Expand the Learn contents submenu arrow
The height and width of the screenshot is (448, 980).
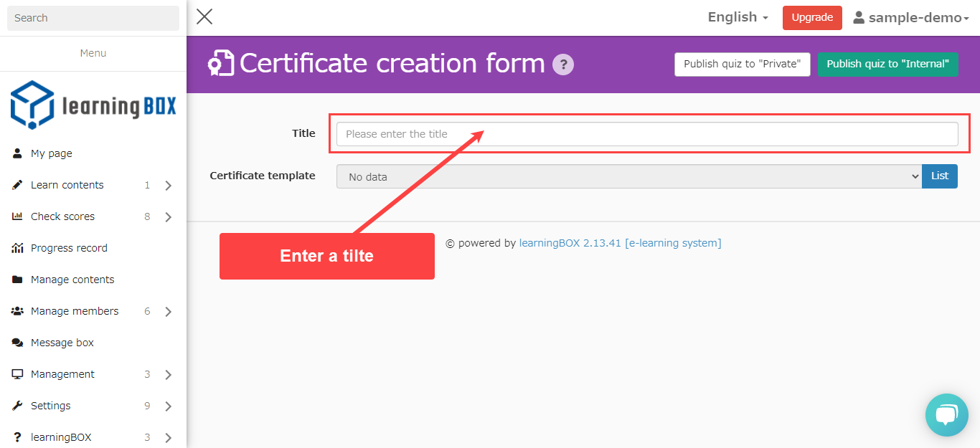coord(168,186)
